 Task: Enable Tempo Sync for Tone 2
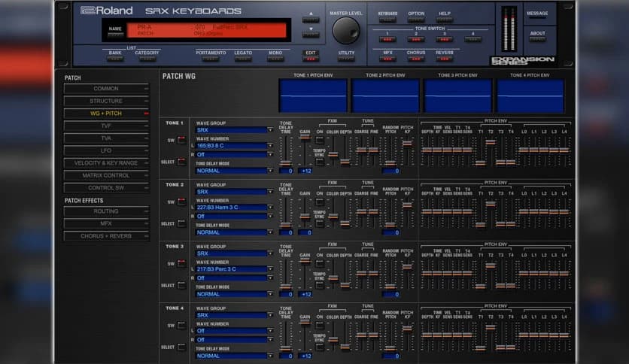click(320, 223)
